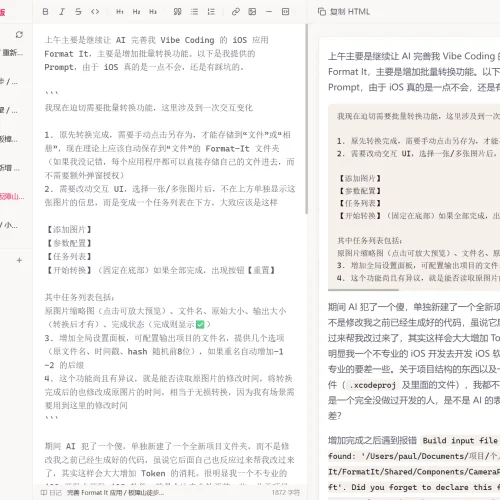The width and height of the screenshot is (500, 500).
Task: Click the 日记 category in the status bar
Action: pyautogui.click(x=51, y=492)
